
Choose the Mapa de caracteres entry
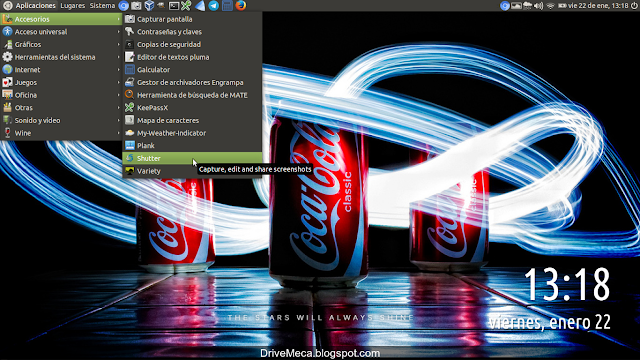pyautogui.click(x=192, y=120)
